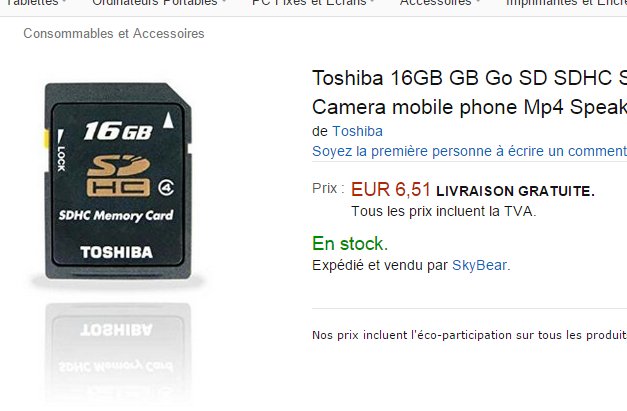Select Imprimantes et Encre menu item
Viewport: 627px width, 411px height.
pyautogui.click(x=566, y=3)
